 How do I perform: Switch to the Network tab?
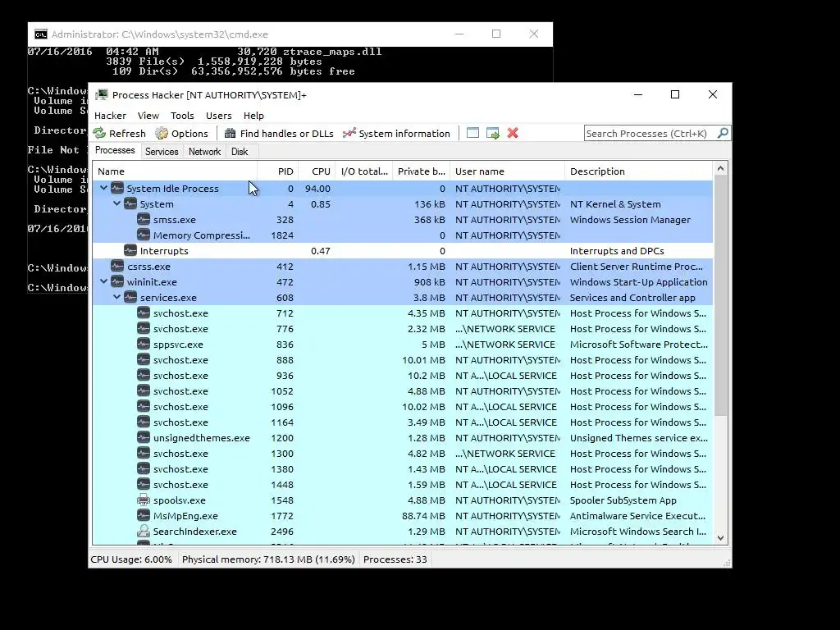point(204,152)
